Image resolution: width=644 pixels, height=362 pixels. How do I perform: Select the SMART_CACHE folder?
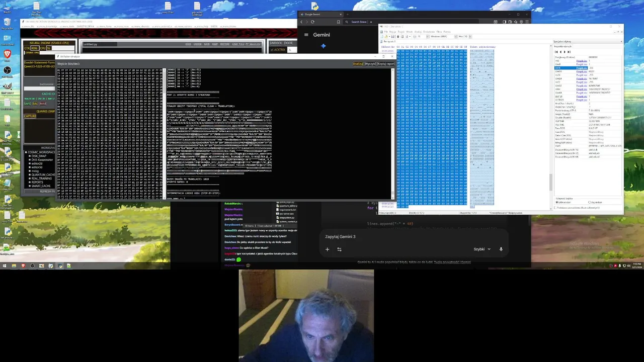41,186
